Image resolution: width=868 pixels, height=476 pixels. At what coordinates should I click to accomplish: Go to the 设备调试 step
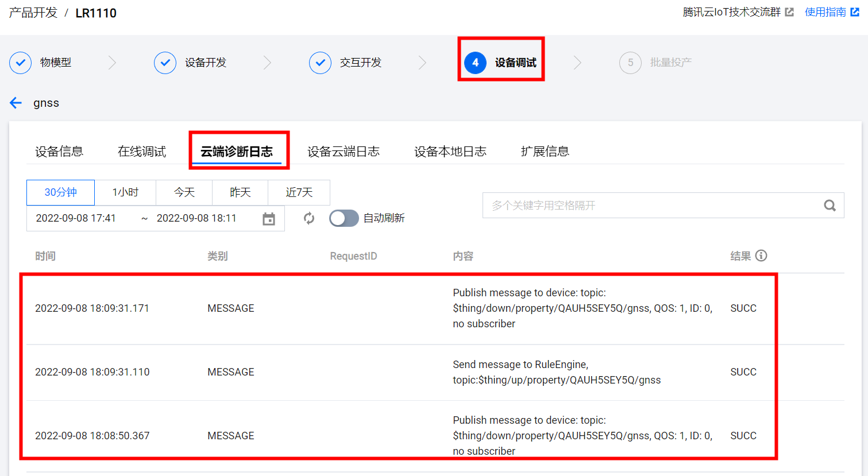(516, 63)
